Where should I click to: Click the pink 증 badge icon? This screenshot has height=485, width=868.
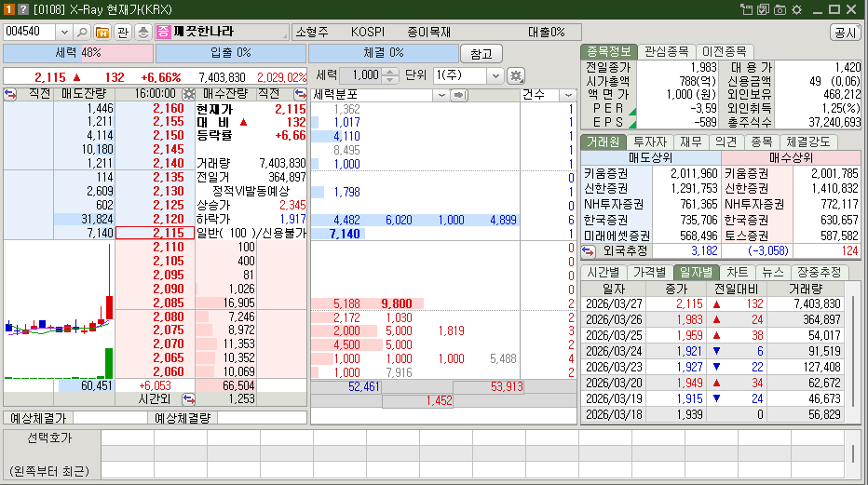pyautogui.click(x=163, y=32)
